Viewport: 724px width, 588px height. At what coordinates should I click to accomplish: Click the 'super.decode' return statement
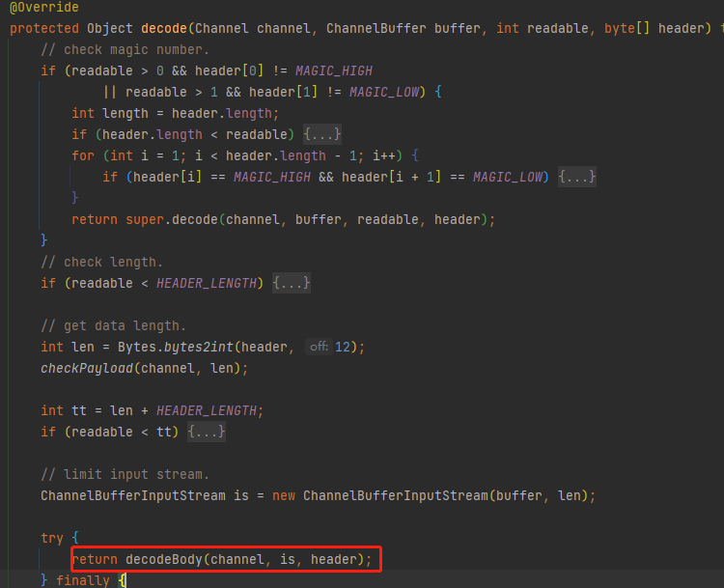pyautogui.click(x=283, y=219)
